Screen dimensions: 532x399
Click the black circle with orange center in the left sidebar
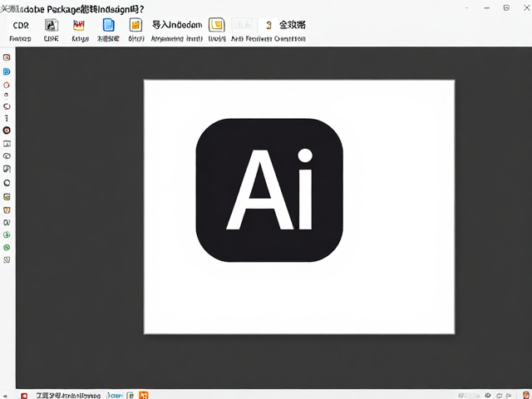[7, 131]
